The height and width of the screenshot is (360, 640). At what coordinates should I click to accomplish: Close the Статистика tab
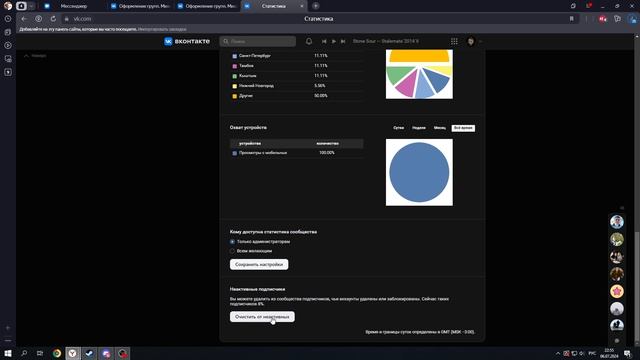point(302,6)
